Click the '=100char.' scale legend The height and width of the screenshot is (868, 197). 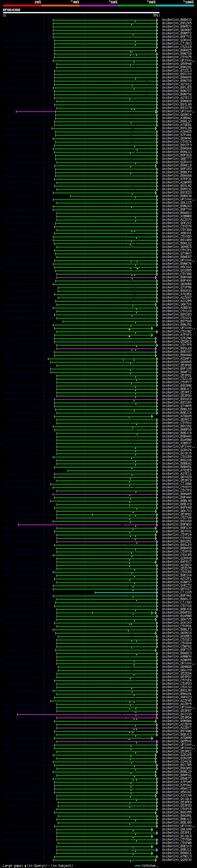click(146, 865)
